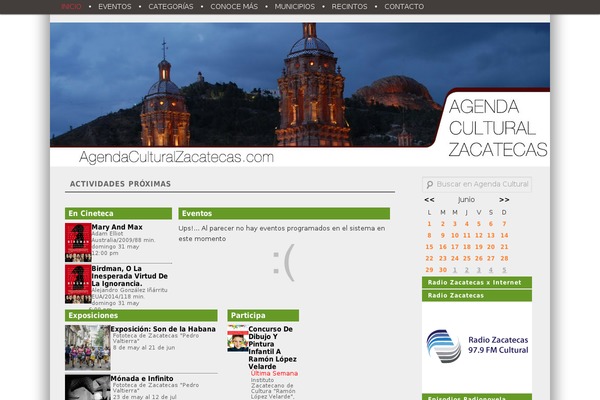Select June 30 in the calendar
Viewport: 600px width, 400px height.
pos(443,270)
